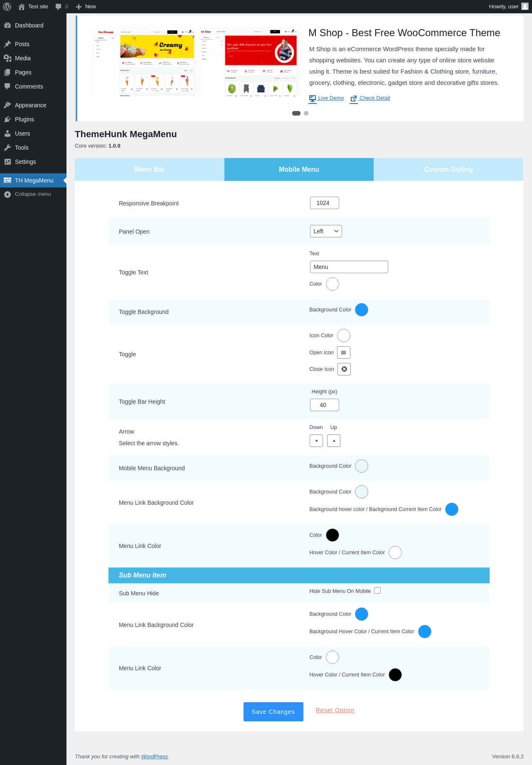Show the second slide via slider dot
Image resolution: width=532 pixels, height=765 pixels.
[x=306, y=113]
